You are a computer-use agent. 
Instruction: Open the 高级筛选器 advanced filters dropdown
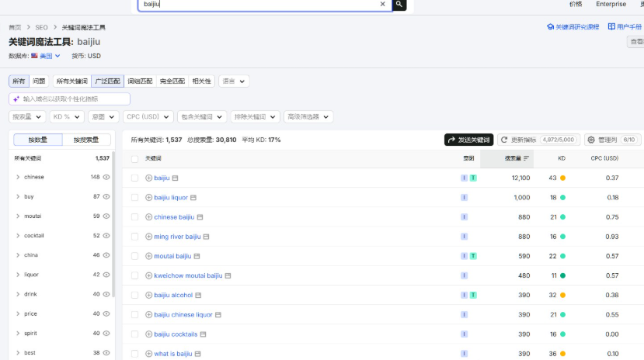pyautogui.click(x=308, y=117)
